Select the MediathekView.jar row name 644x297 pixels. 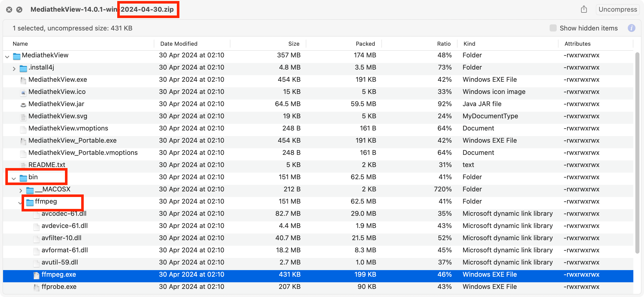pos(56,104)
